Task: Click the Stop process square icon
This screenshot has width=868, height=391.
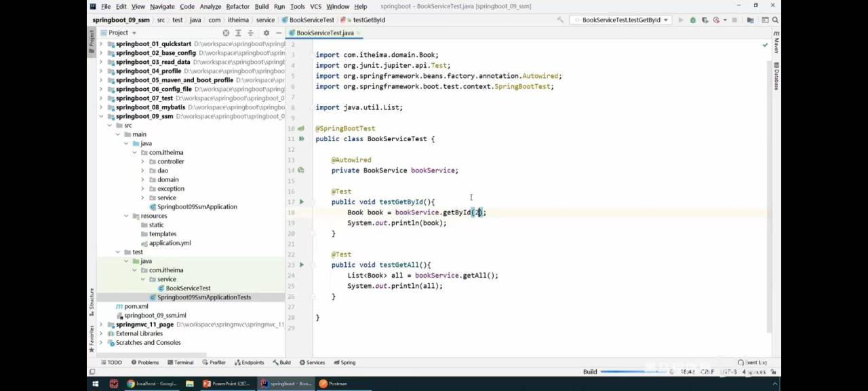Action: [x=734, y=20]
